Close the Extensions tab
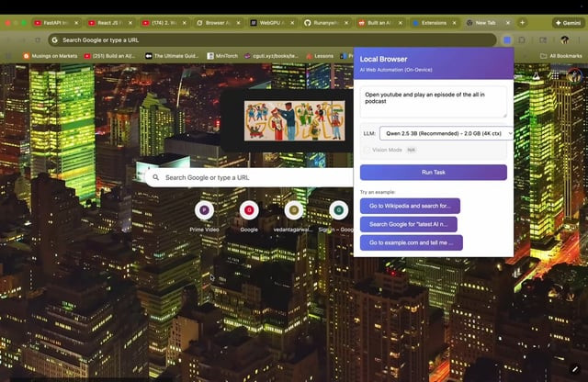This screenshot has width=588, height=382. [454, 23]
